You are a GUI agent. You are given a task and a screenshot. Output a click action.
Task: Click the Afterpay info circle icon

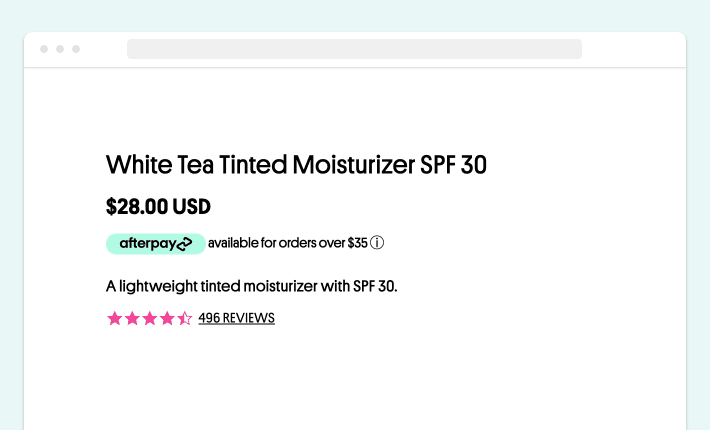(377, 243)
